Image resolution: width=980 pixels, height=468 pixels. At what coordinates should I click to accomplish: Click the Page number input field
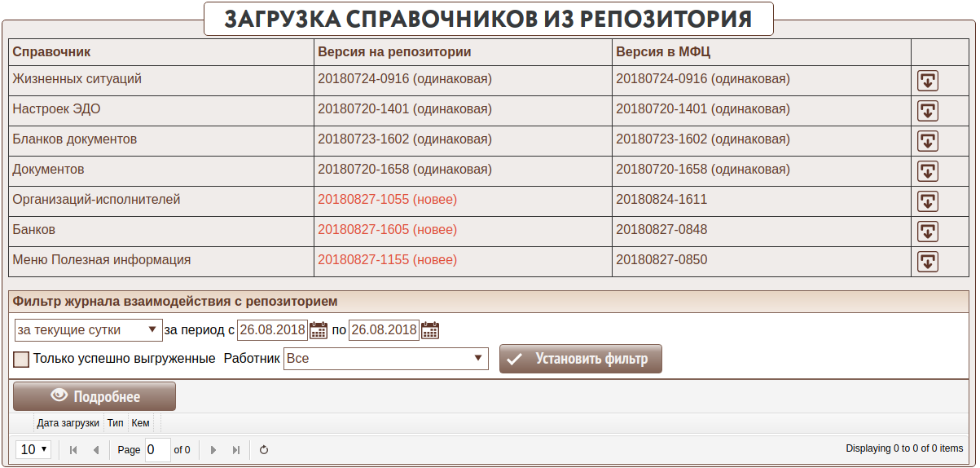pos(157,449)
